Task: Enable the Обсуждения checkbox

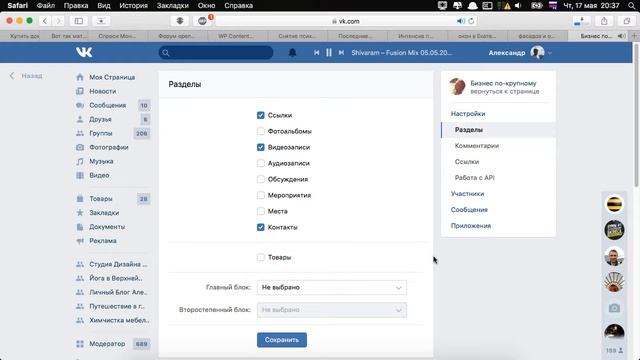Action: 261,179
